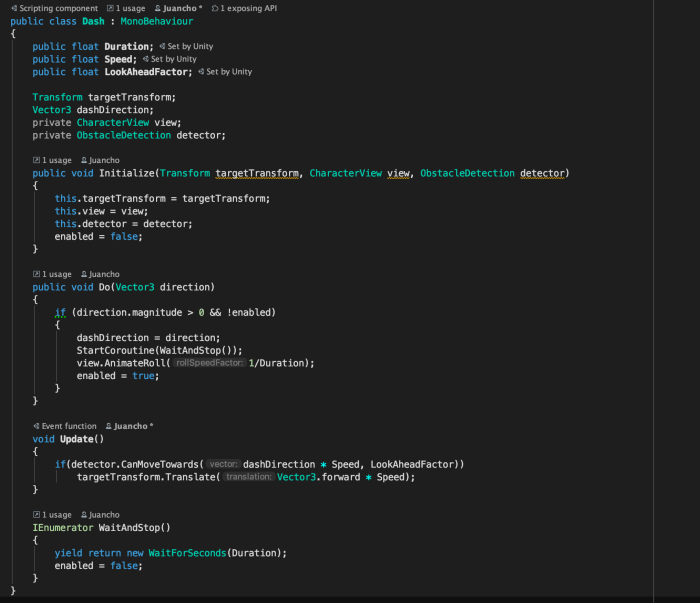The image size is (700, 603).
Task: Open 'Set by Unity' lens for Speed field
Action: (175, 59)
